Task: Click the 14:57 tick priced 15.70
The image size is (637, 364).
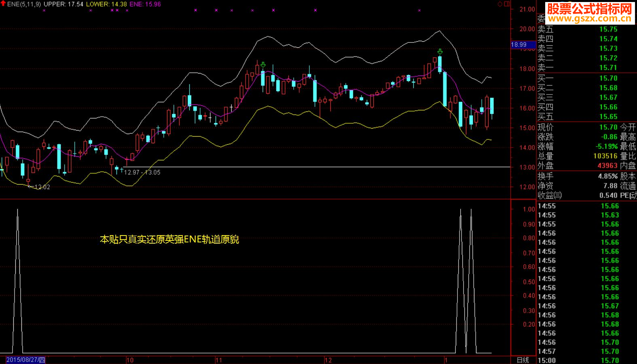Action: click(x=578, y=351)
